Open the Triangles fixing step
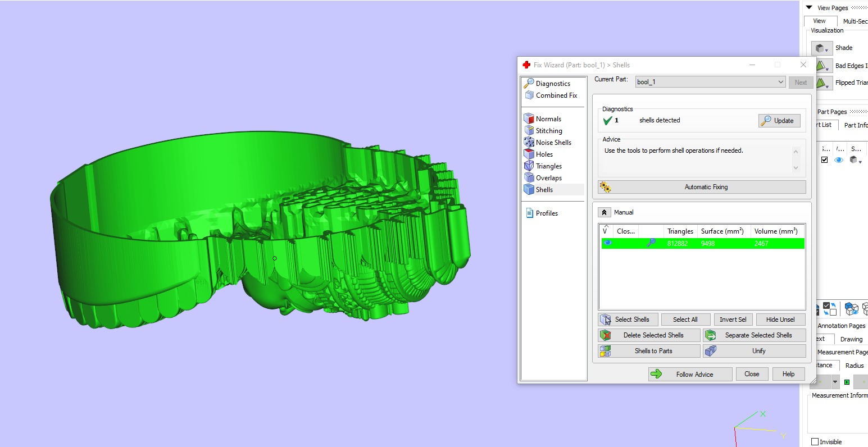Screen dimensions: 868x447 point(543,166)
